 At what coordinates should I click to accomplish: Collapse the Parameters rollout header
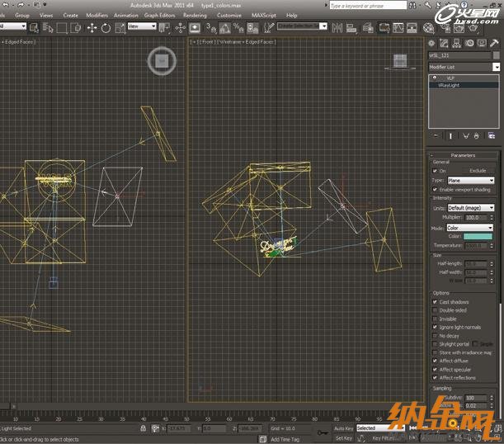click(x=463, y=155)
